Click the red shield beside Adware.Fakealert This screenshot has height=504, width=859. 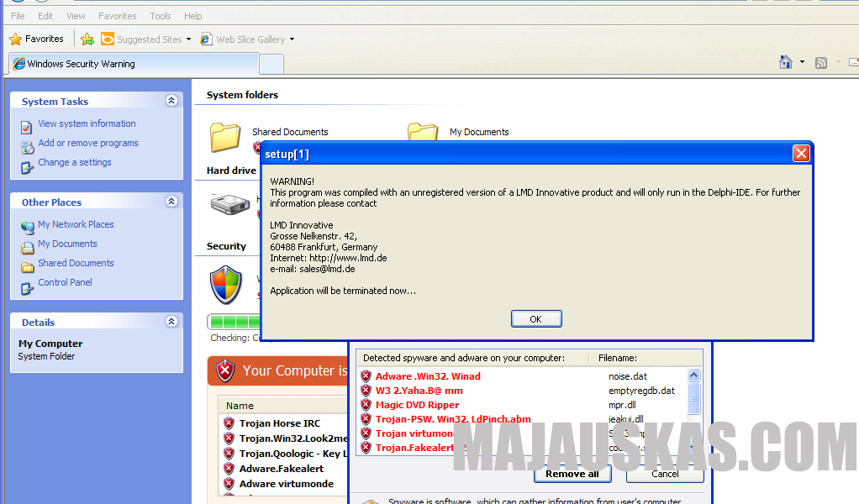tap(229, 469)
